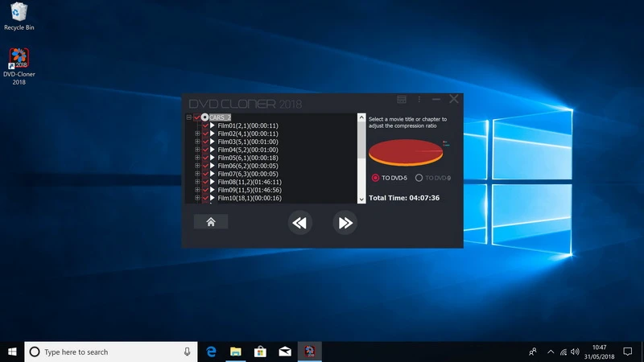
Task: Open the Action Center notifications
Action: [x=628, y=352]
